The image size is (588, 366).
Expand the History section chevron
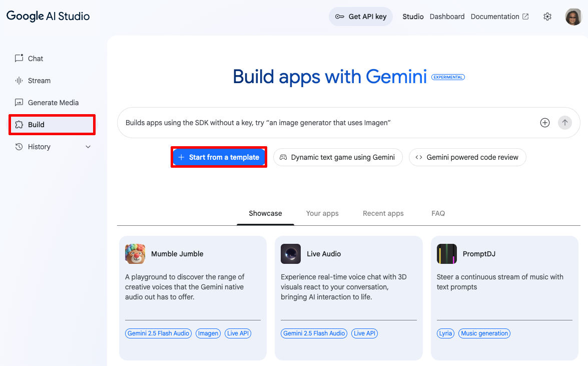(x=88, y=147)
